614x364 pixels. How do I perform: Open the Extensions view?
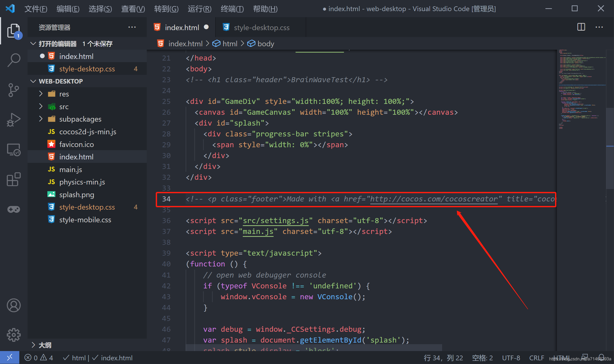click(13, 179)
